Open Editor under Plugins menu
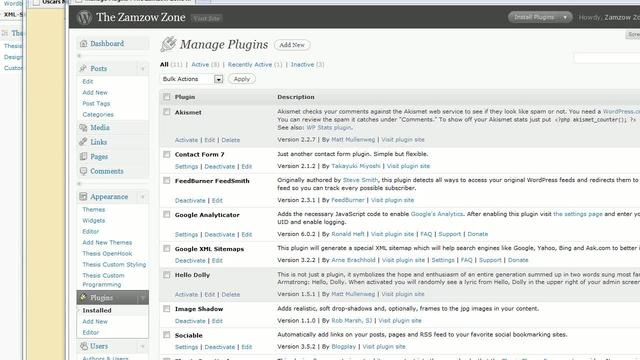 [x=91, y=333]
